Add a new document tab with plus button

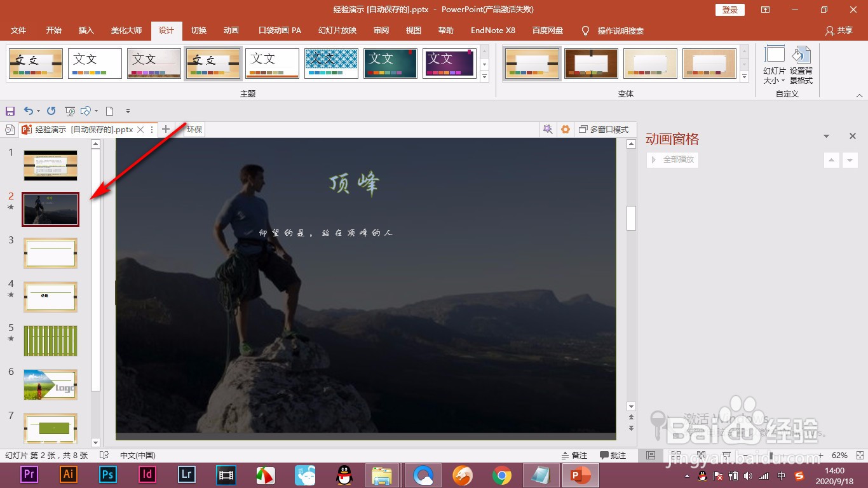pyautogui.click(x=166, y=130)
